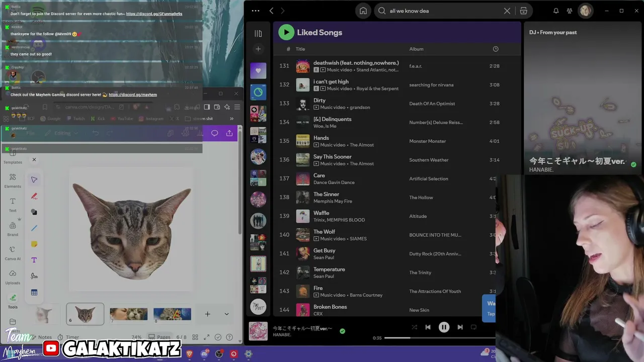Play the Liked Songs playlist
Image resolution: width=644 pixels, height=362 pixels.
pos(286,32)
